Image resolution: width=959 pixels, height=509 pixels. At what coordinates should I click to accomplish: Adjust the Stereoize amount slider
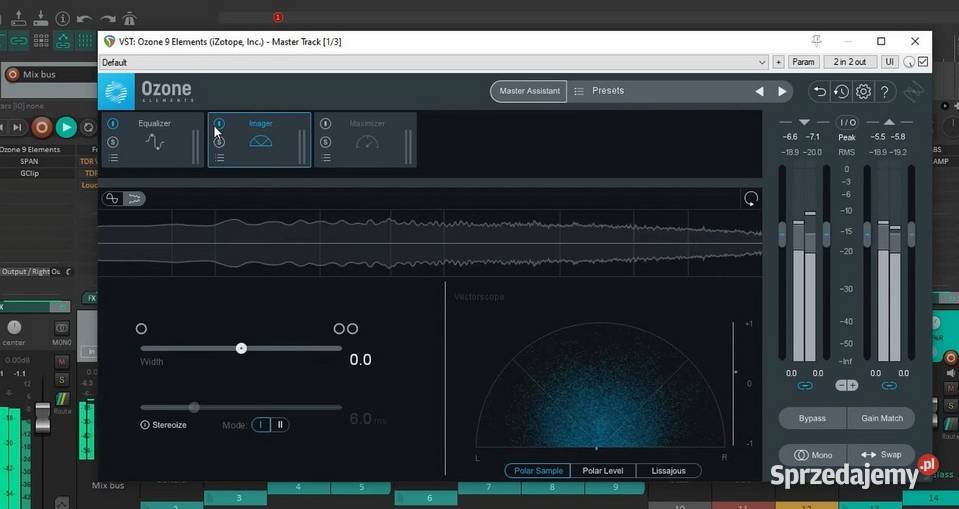click(x=194, y=407)
